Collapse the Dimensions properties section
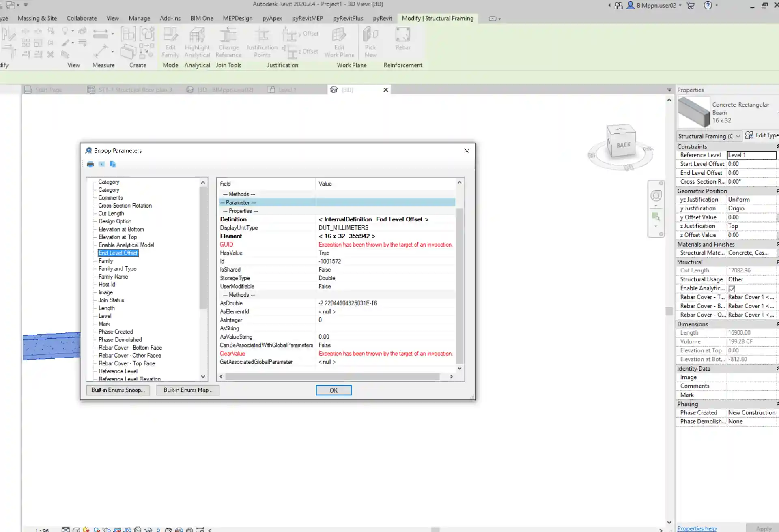This screenshot has width=779, height=532. point(777,324)
